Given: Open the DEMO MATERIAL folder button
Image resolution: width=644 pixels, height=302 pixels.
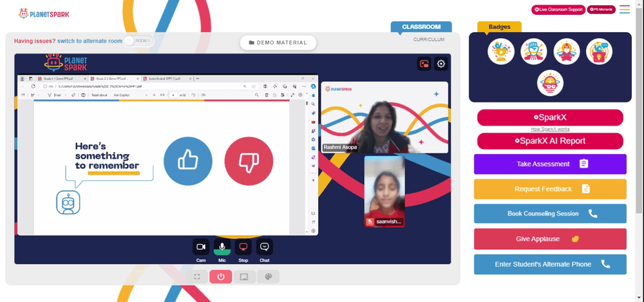Looking at the screenshot, I should [x=278, y=42].
